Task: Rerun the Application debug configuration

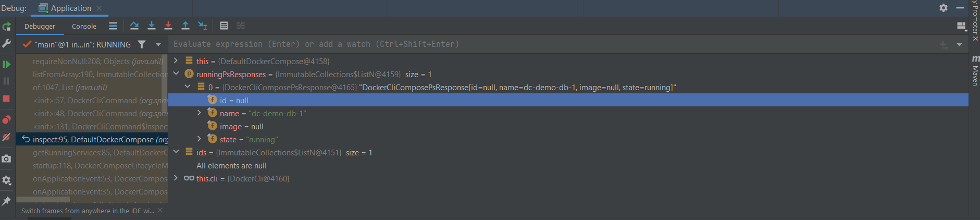Action: click(7, 26)
